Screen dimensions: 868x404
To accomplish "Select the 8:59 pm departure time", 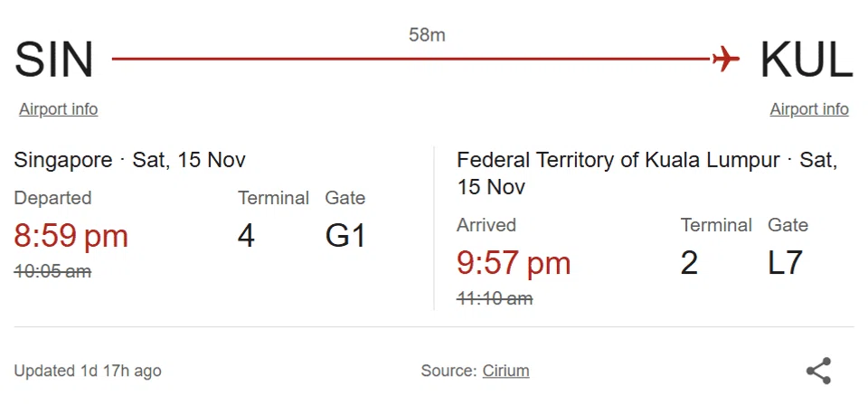I will pyautogui.click(x=71, y=237).
